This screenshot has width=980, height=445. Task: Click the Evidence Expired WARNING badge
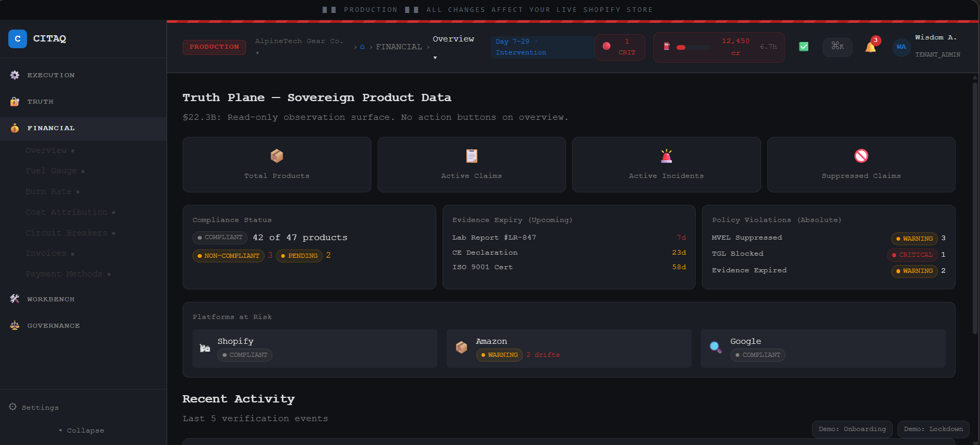click(914, 271)
